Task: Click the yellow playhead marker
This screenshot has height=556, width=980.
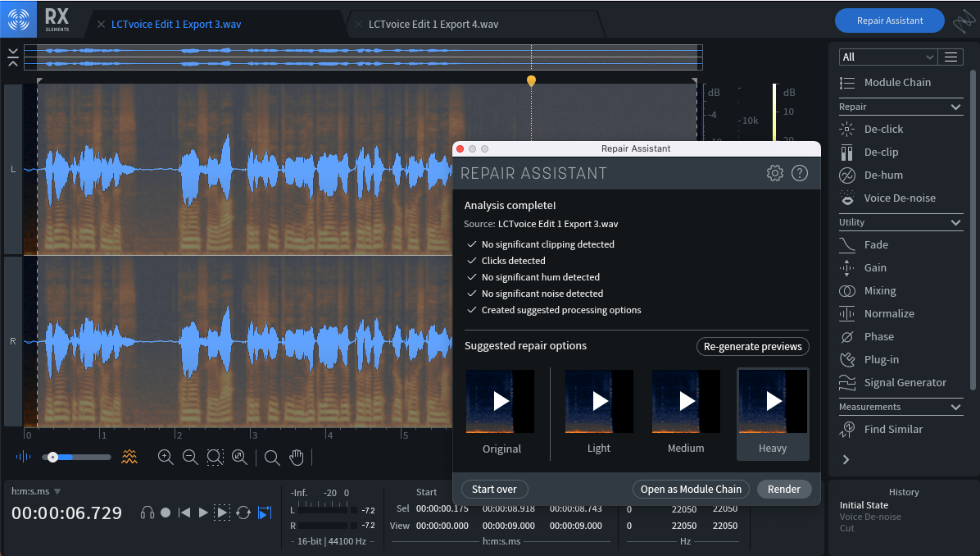Action: point(531,80)
